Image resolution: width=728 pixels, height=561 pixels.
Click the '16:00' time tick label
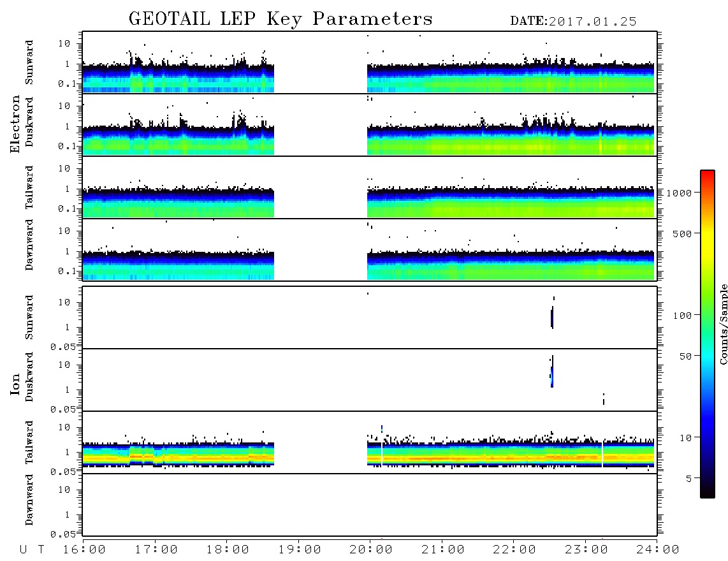(x=85, y=550)
